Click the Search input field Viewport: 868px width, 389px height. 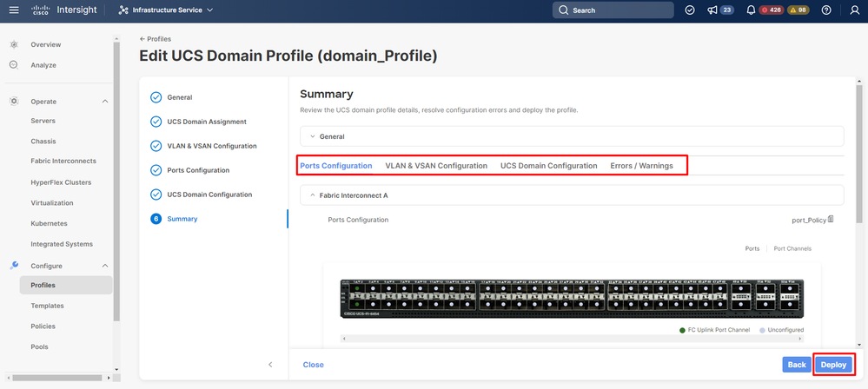point(613,10)
